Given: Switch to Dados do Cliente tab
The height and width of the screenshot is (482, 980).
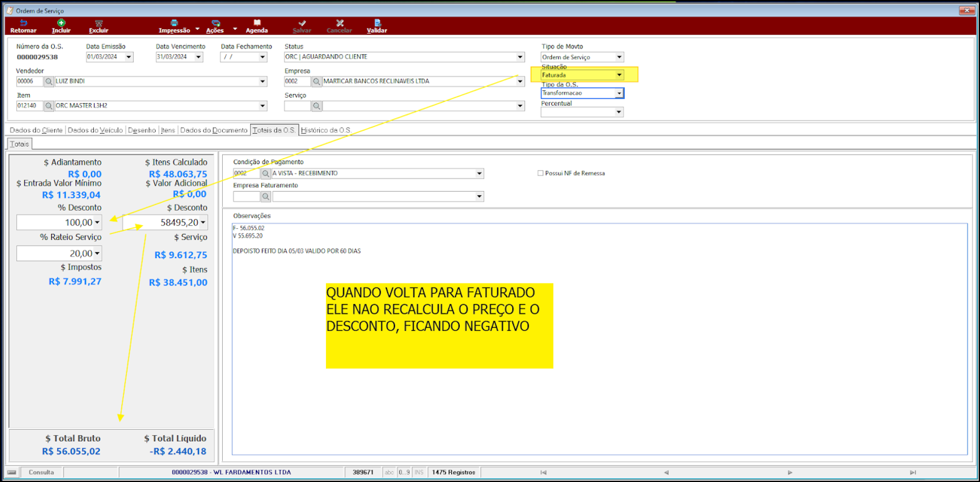Looking at the screenshot, I should (36, 131).
